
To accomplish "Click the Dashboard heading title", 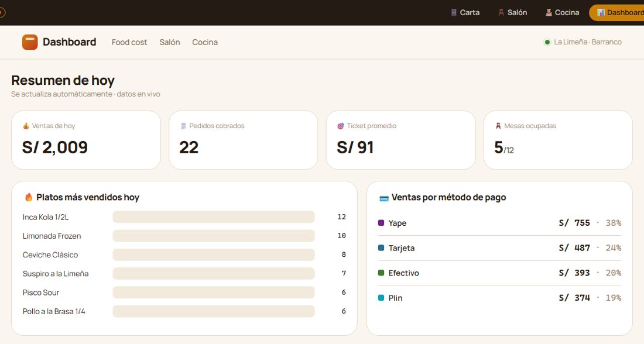I will point(70,42).
